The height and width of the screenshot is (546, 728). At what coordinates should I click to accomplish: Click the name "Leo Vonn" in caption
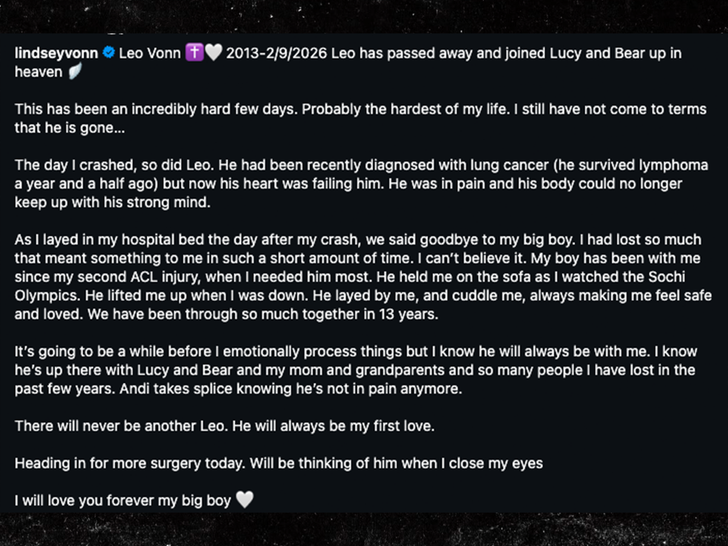pyautogui.click(x=150, y=52)
